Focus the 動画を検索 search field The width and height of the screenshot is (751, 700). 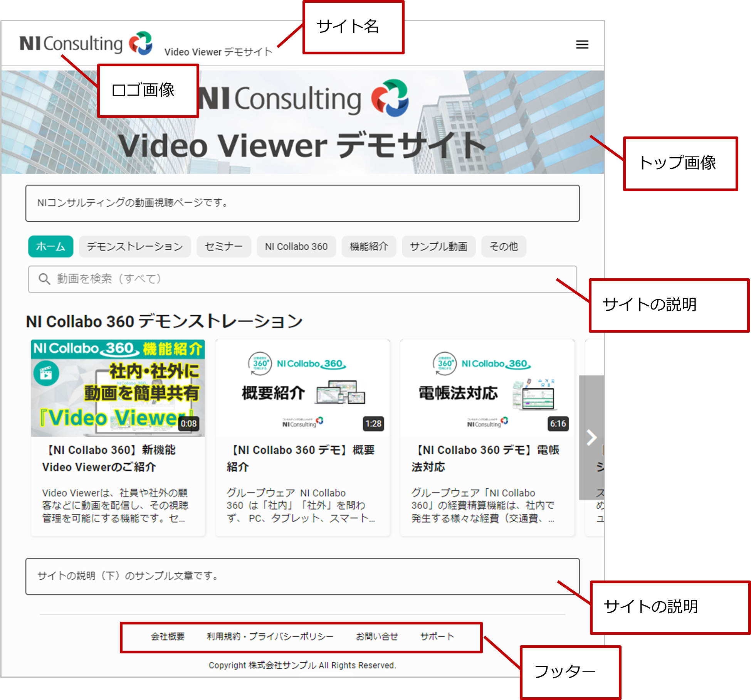click(302, 279)
